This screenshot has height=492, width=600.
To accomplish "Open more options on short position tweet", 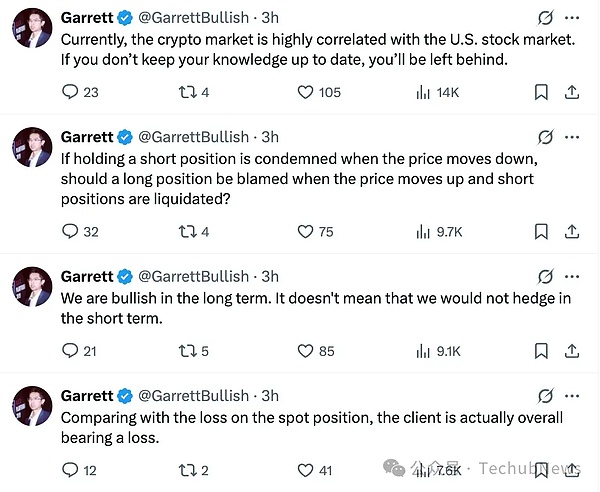I will [x=572, y=137].
